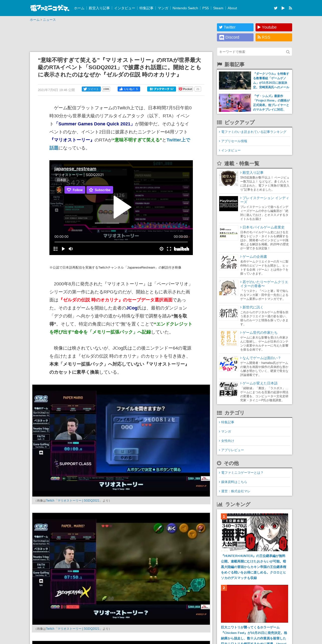Click the ツイート share button
This screenshot has height=644, width=322.
tap(91, 89)
